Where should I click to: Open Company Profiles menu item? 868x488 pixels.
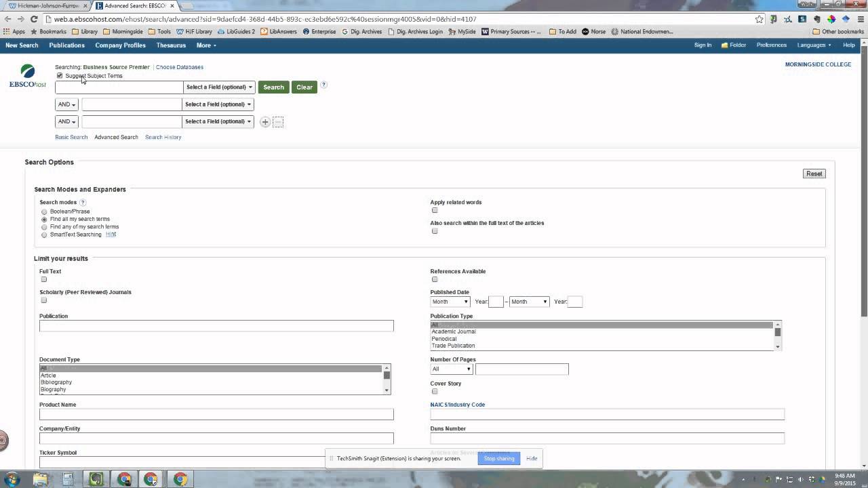[120, 45]
